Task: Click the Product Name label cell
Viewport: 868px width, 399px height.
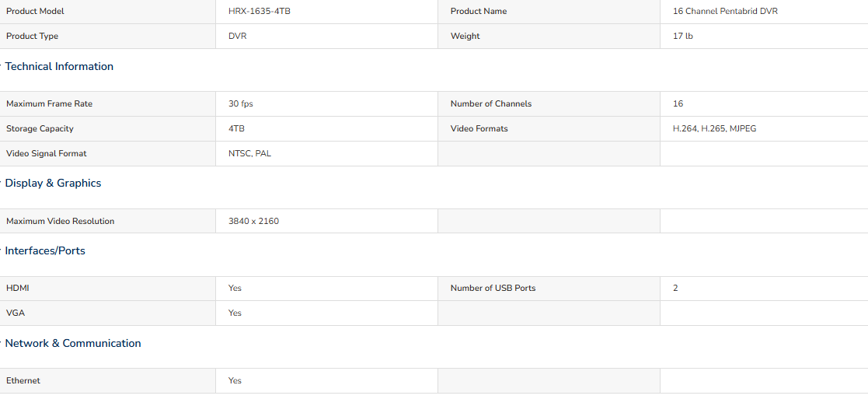Action: [549, 11]
